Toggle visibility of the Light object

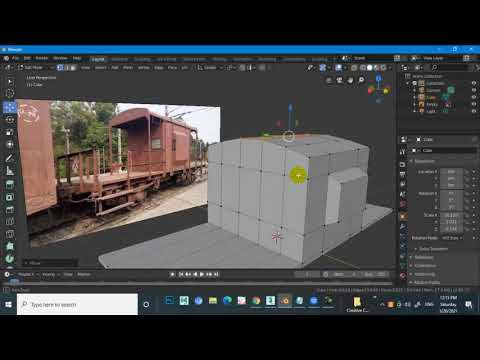(x=474, y=111)
